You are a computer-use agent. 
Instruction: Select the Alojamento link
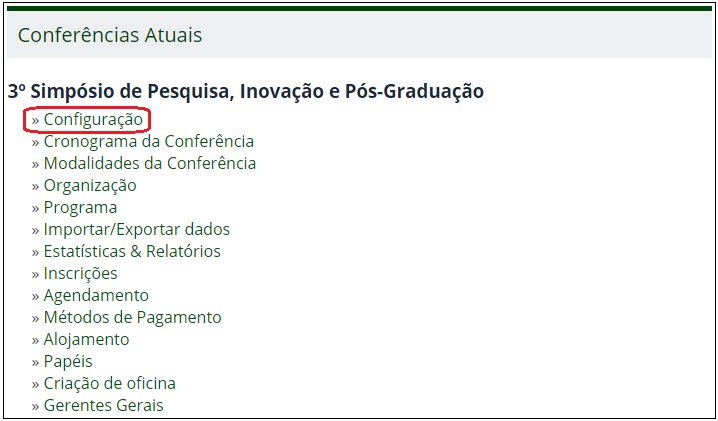[x=86, y=340]
